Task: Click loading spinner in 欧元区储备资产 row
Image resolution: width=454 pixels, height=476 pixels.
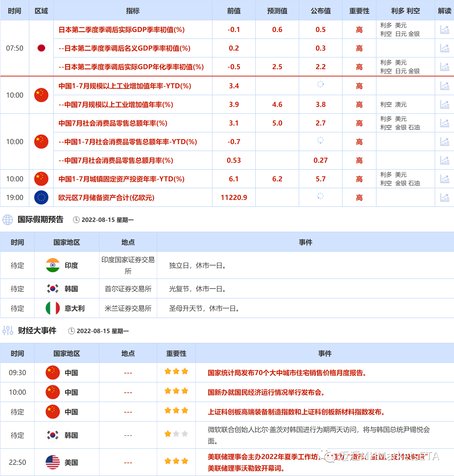Action: (320, 196)
